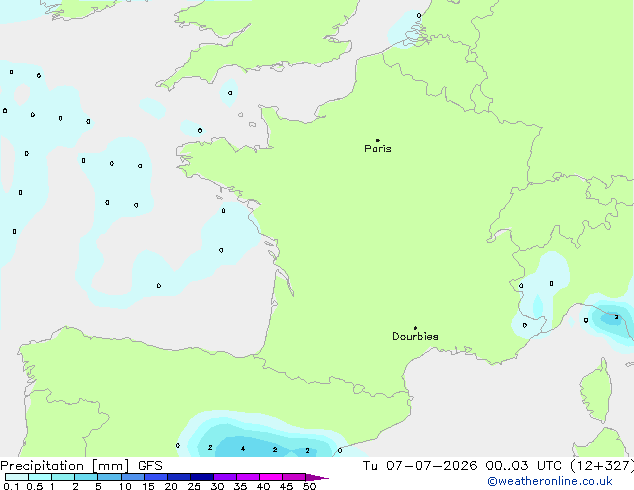Select the 1–2 mm legend swatch
The height and width of the screenshot is (490, 634).
[x=63, y=477]
